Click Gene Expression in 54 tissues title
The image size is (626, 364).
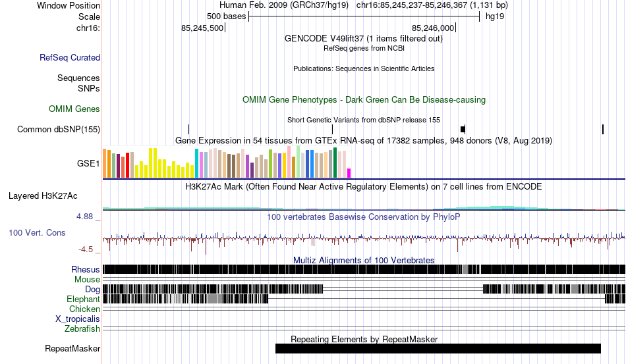click(364, 140)
